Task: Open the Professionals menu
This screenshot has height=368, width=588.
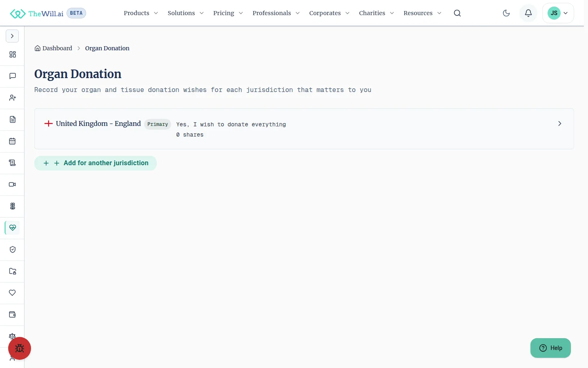Action: coord(276,13)
